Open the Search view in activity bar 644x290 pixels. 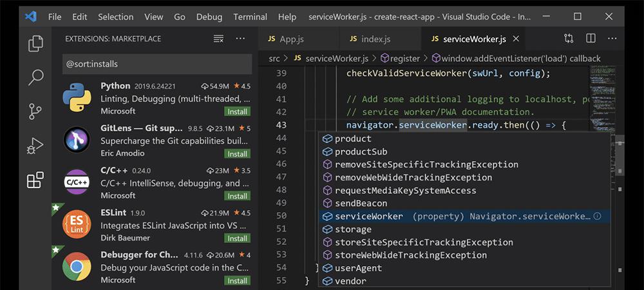[35, 77]
